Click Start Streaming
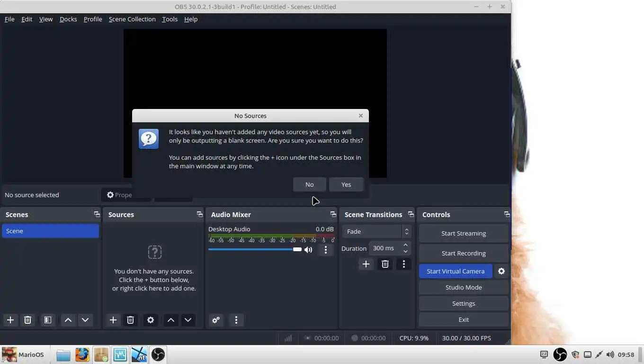Image resolution: width=644 pixels, height=364 pixels. tap(464, 233)
